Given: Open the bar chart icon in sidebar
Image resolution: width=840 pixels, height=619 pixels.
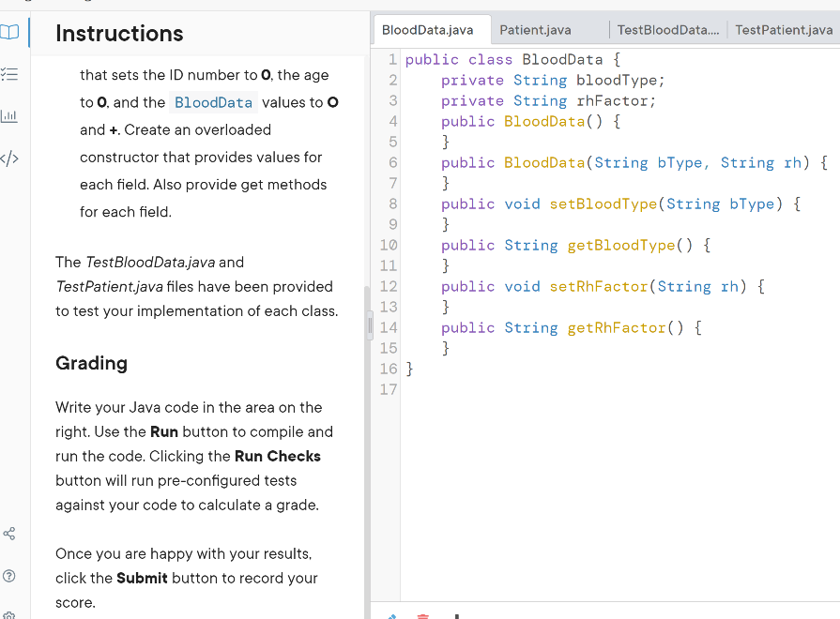Looking at the screenshot, I should pos(10,115).
